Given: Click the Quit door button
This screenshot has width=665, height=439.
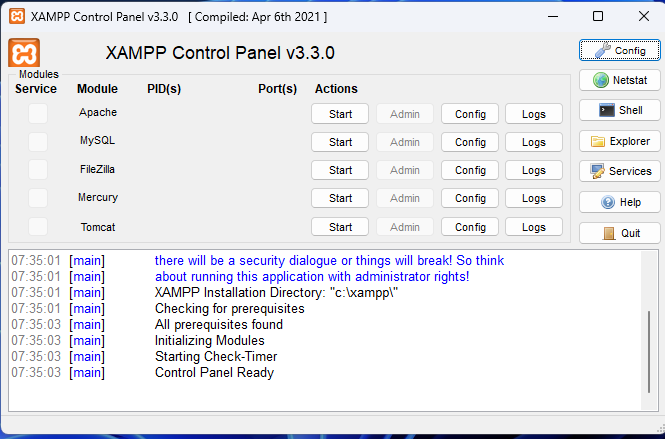Looking at the screenshot, I should [620, 233].
